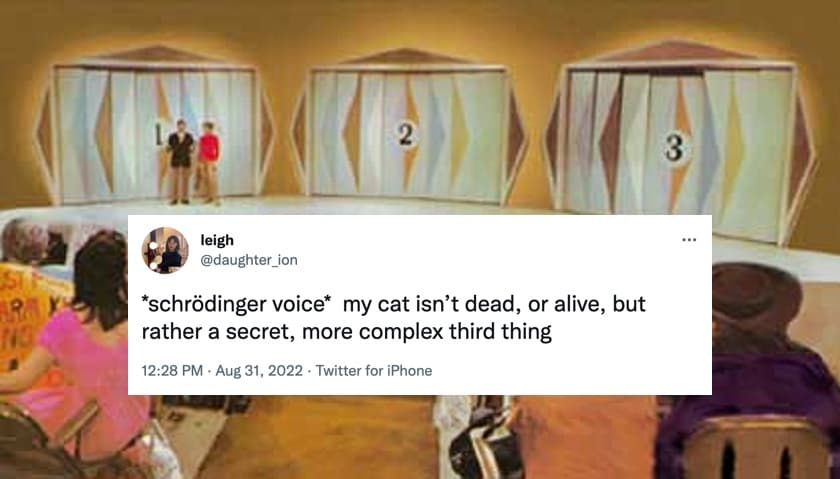Click the words "third thing" in tweet

click(x=500, y=332)
